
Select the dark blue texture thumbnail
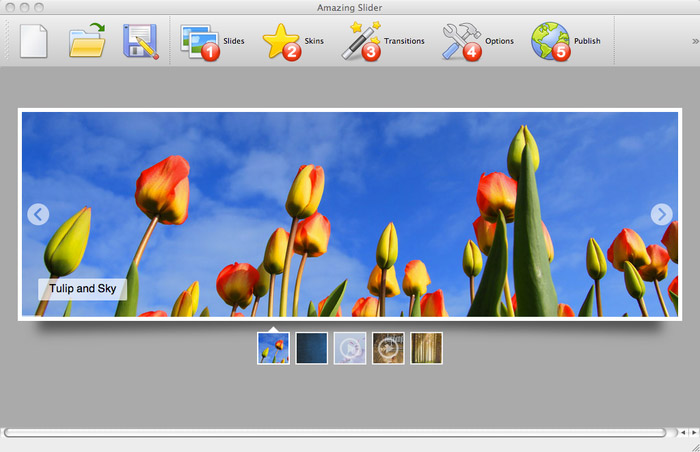click(x=312, y=348)
